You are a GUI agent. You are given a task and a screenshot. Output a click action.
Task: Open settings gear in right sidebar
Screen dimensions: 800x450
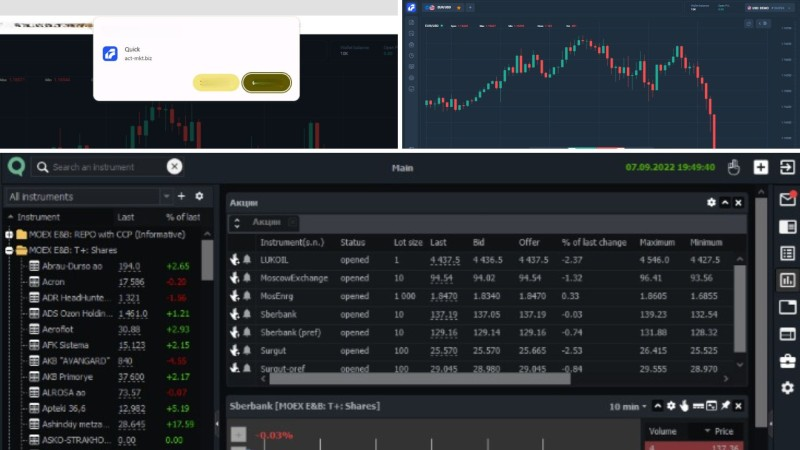tap(787, 387)
